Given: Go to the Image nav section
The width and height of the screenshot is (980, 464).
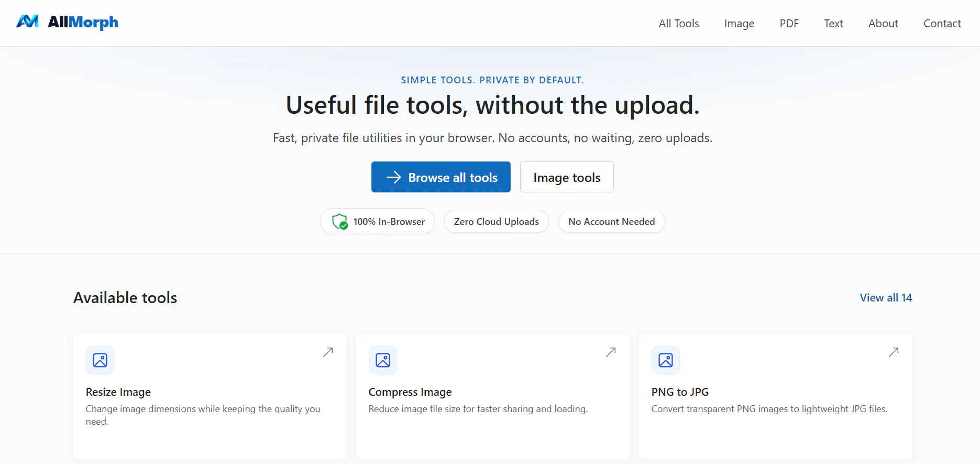Looking at the screenshot, I should [x=739, y=24].
